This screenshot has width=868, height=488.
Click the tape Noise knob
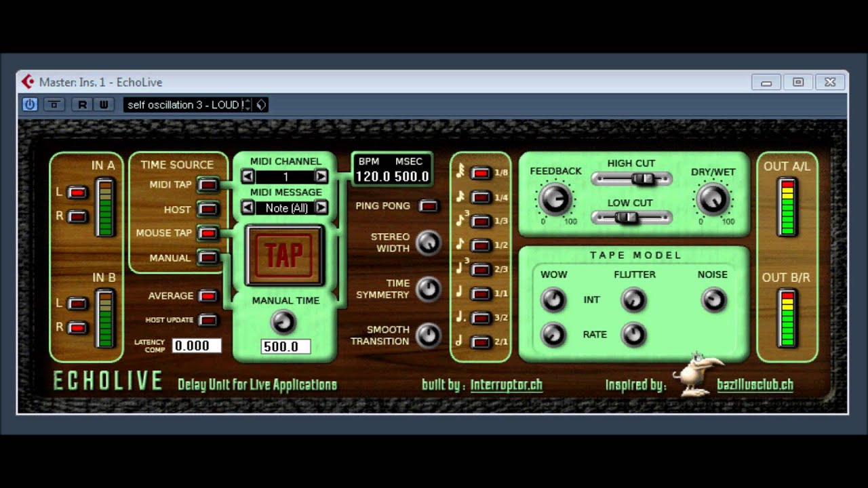[713, 300]
